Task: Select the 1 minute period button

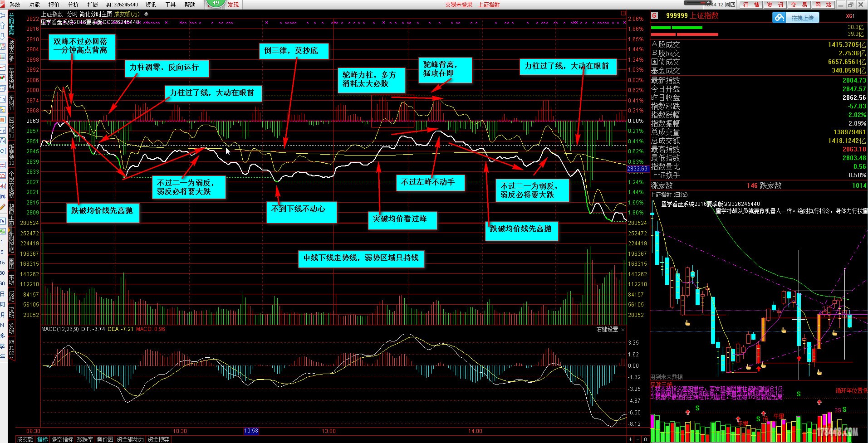Action: 3,241
